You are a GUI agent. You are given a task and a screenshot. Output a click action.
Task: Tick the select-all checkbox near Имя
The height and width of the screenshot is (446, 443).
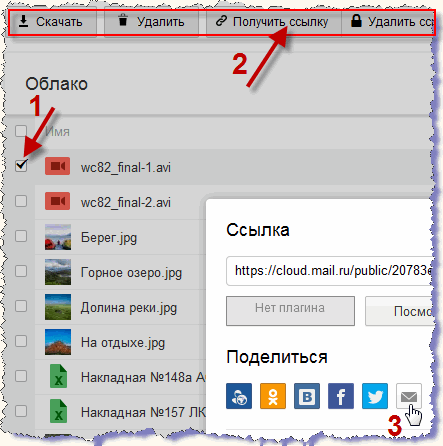[21, 131]
